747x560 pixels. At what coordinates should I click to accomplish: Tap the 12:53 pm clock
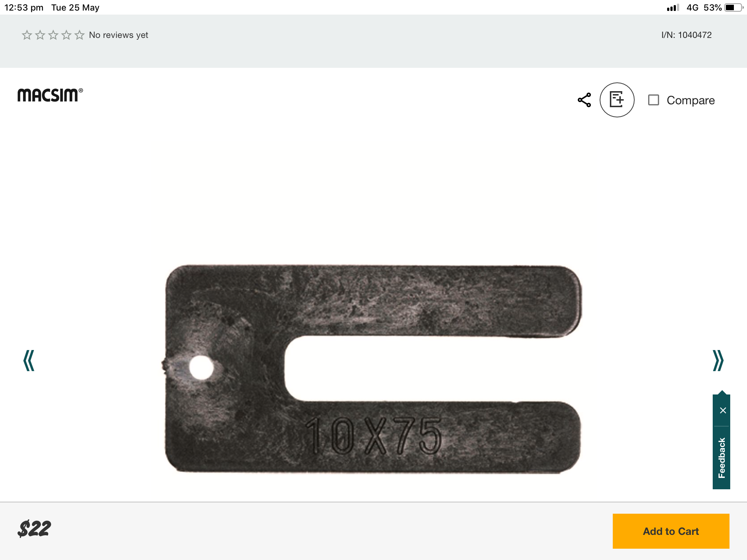(x=24, y=8)
